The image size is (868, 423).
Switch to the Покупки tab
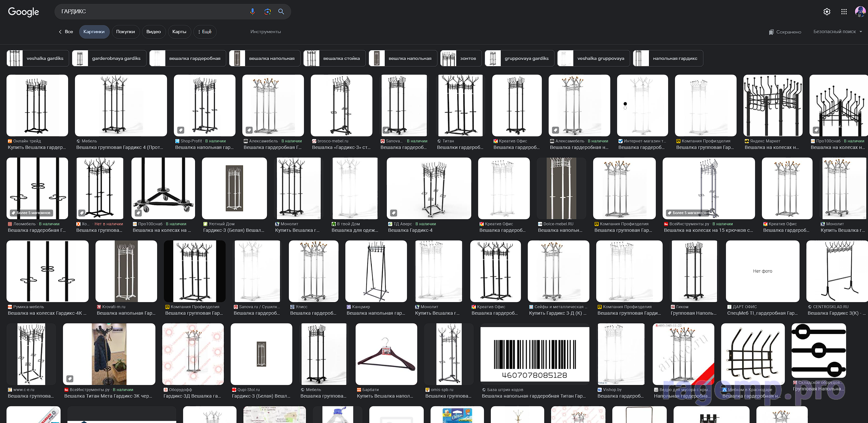[125, 32]
